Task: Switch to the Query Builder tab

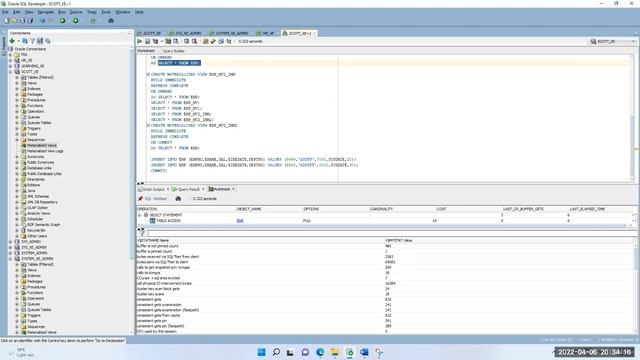Action: pos(174,51)
